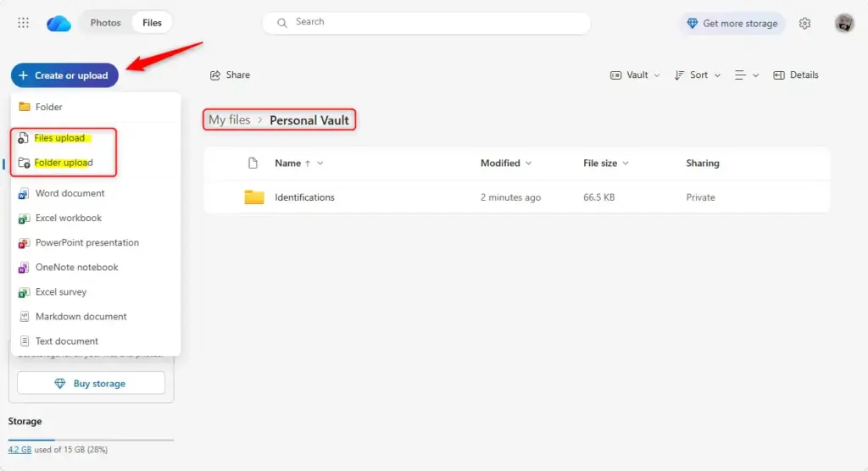Click the Storage heading

pos(25,421)
